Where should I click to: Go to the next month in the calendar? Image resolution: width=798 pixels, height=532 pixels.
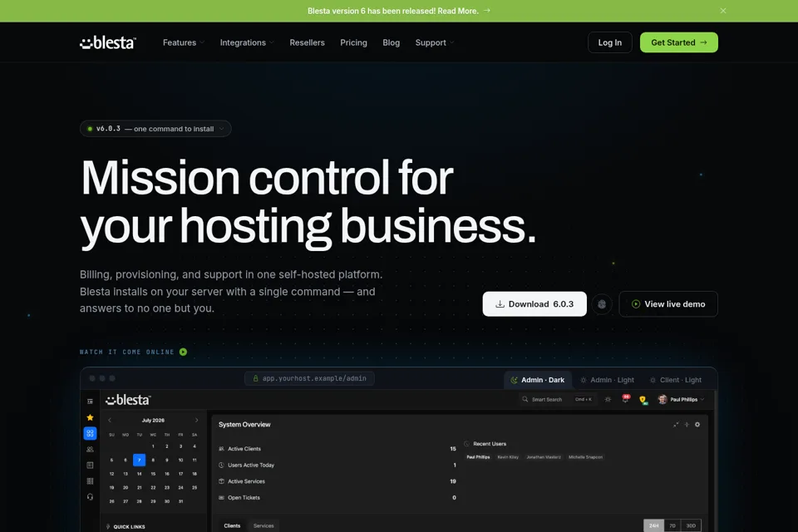click(196, 421)
